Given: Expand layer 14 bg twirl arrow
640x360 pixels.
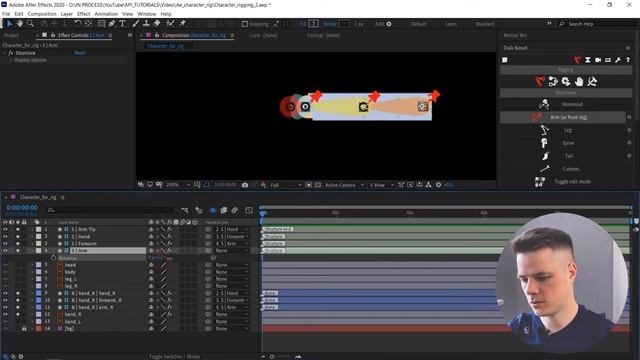Looking at the screenshot, I should [x=33, y=329].
